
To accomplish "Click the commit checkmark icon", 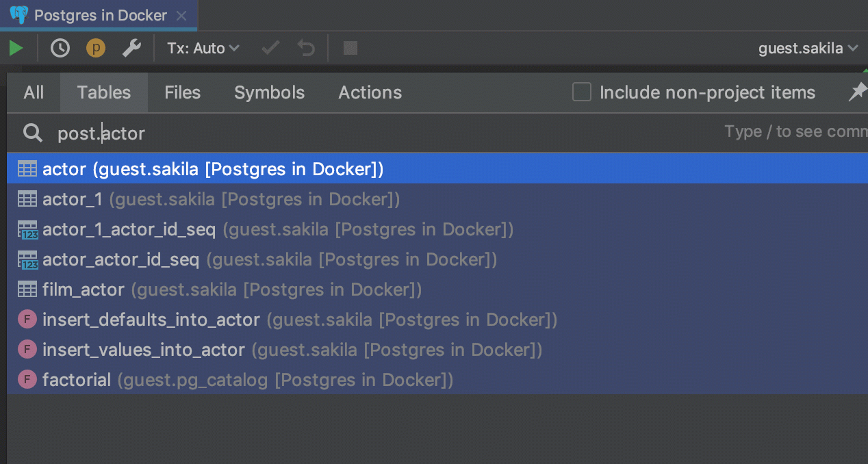I will (271, 49).
